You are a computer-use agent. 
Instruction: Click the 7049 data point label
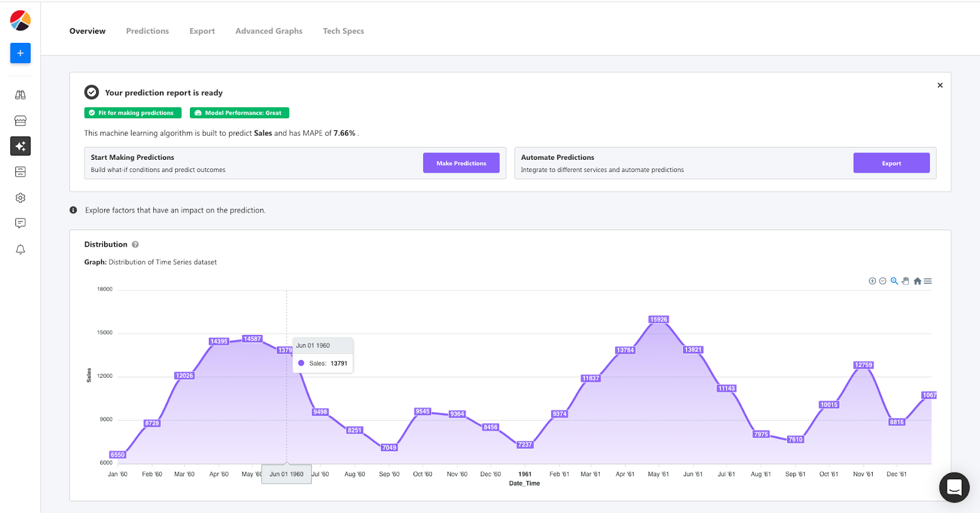point(390,447)
